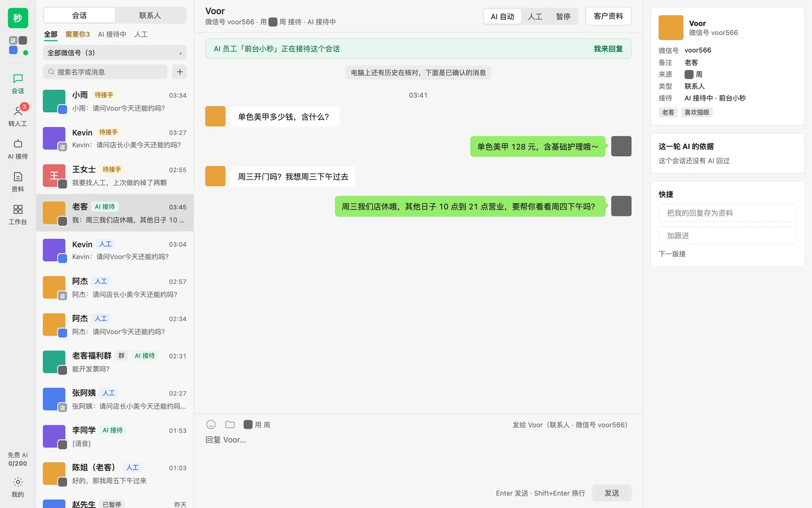
Task: Filter conversations by 全部 tab
Action: (51, 34)
